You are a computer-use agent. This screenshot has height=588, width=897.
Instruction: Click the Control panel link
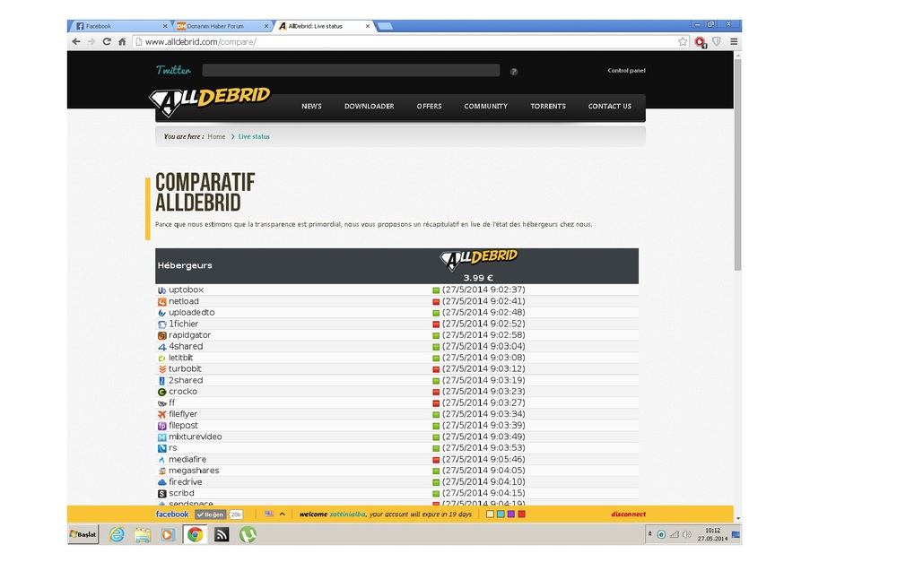pyautogui.click(x=626, y=71)
